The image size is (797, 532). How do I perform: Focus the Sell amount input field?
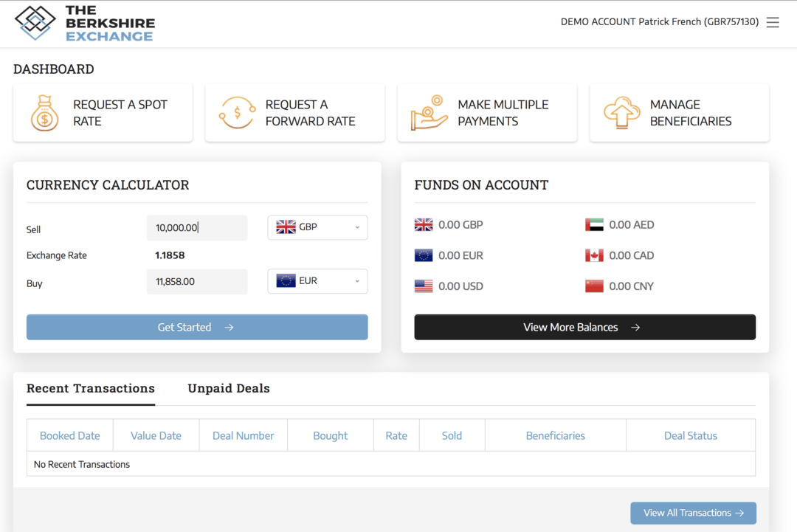(197, 228)
